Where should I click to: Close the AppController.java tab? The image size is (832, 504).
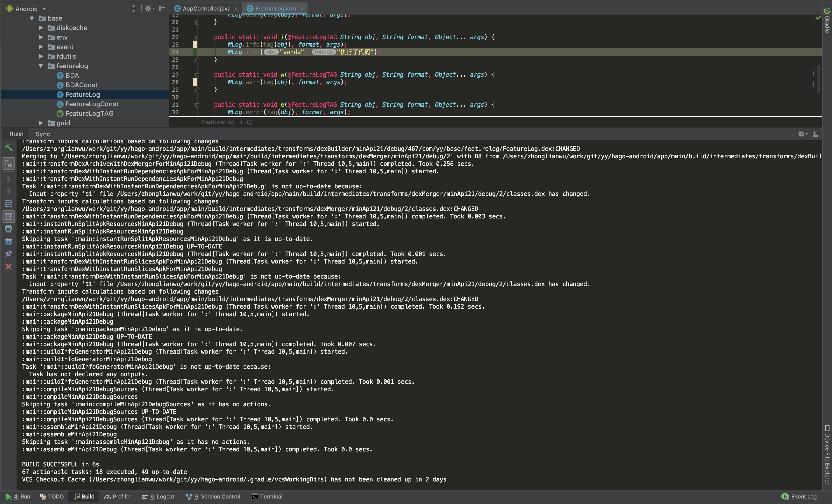(x=236, y=9)
